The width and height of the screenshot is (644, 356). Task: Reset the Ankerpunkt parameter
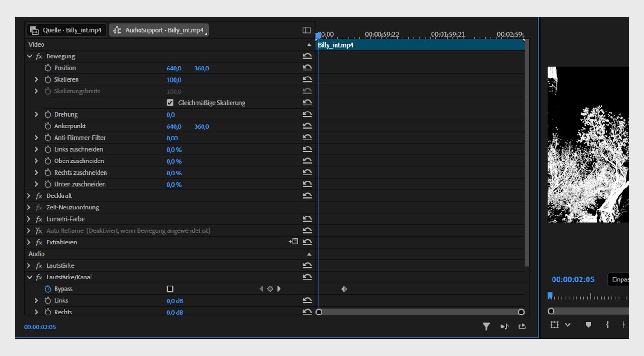click(x=307, y=126)
